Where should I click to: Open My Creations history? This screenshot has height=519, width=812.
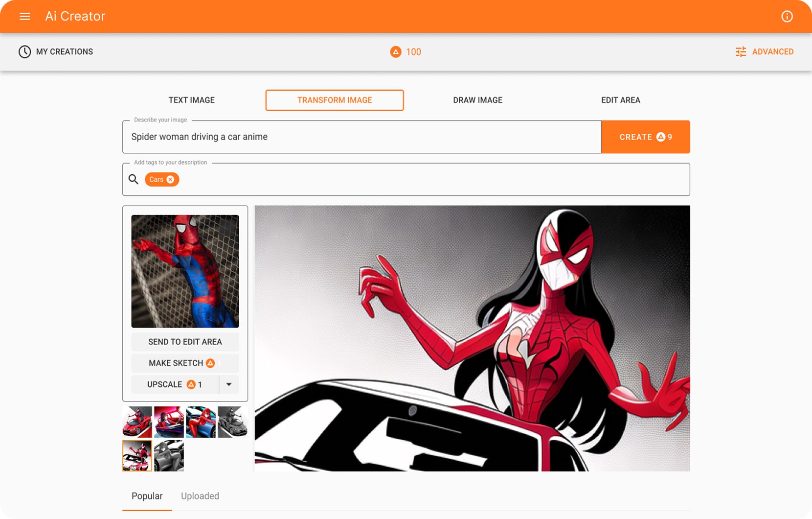tap(56, 52)
